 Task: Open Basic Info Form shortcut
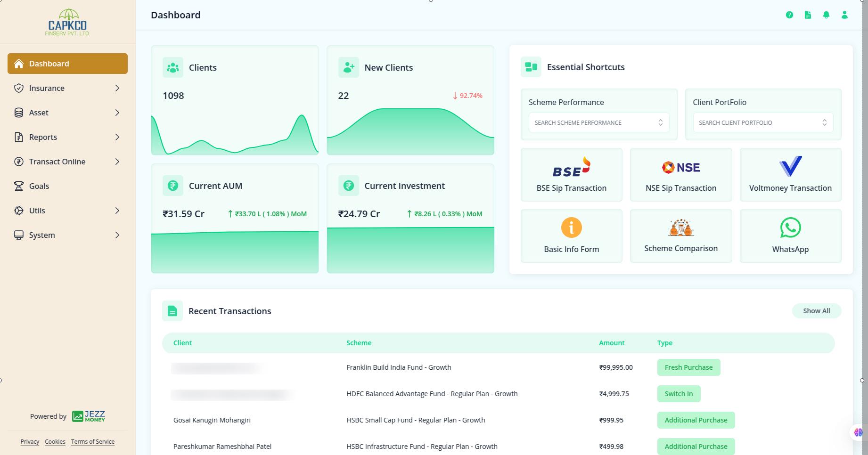click(571, 236)
